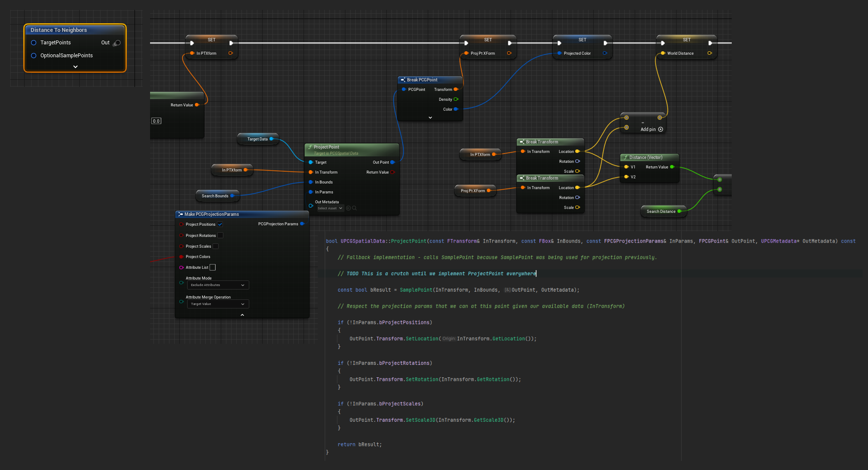The height and width of the screenshot is (470, 868).
Task: Click the Break PCGPoint Density output pin
Action: pos(456,100)
